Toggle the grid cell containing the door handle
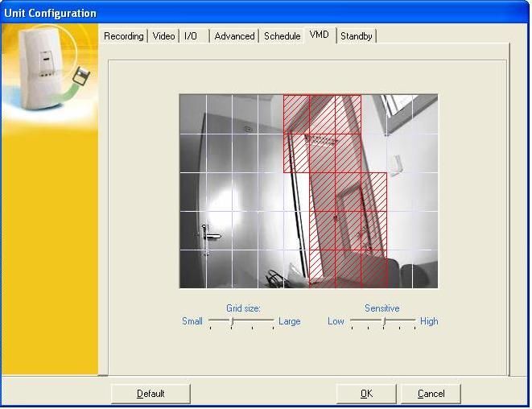Image resolution: width=532 pixels, height=409 pixels. [219, 230]
